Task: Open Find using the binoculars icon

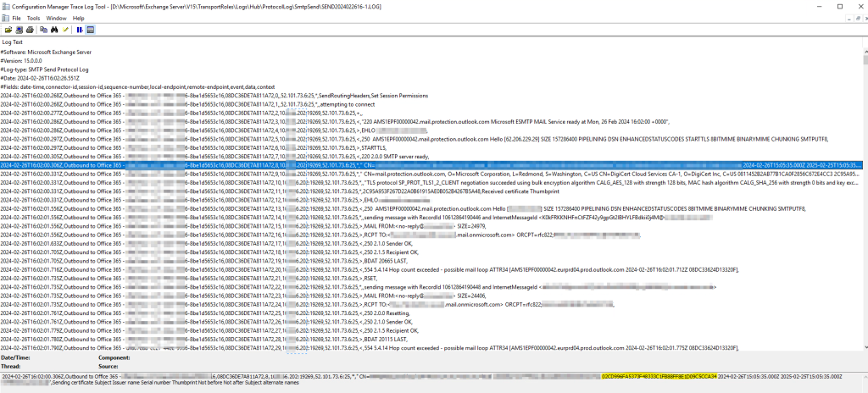Action: click(x=55, y=29)
